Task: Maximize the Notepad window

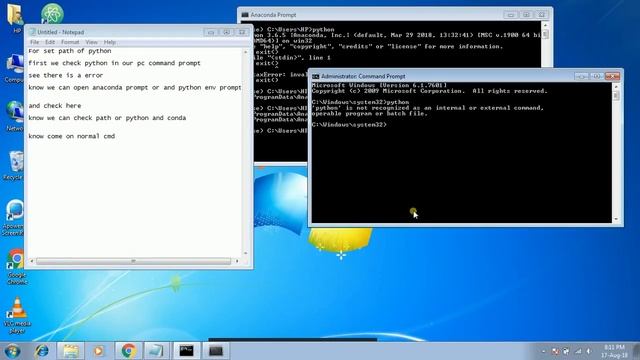Action: 227,32
